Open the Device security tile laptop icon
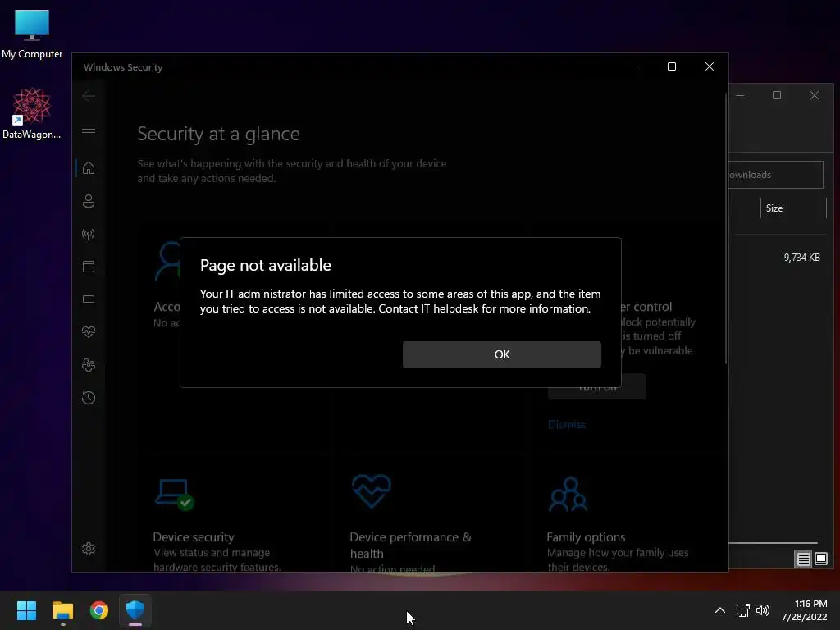Image resolution: width=840 pixels, height=630 pixels. pyautogui.click(x=174, y=493)
